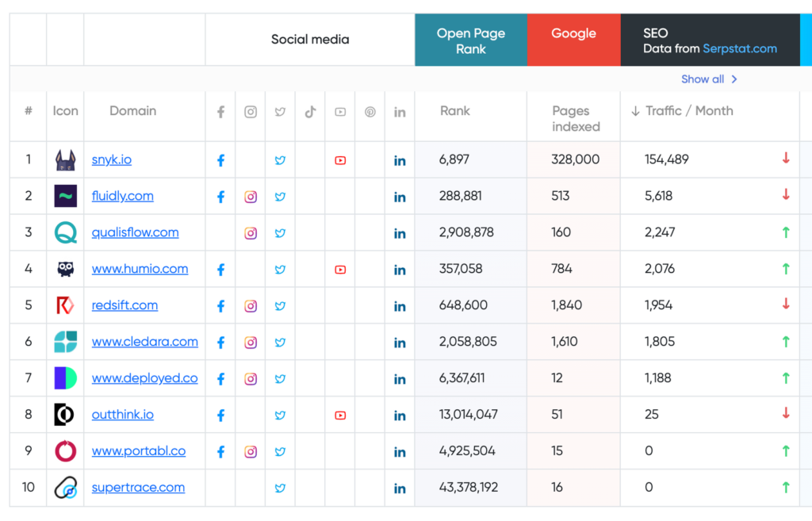Click the Facebook column header icon
This screenshot has width=812, height=521.
click(220, 112)
